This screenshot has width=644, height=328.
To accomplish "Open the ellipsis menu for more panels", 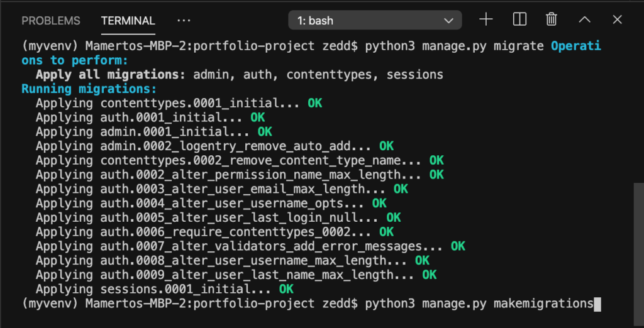I will click(184, 20).
